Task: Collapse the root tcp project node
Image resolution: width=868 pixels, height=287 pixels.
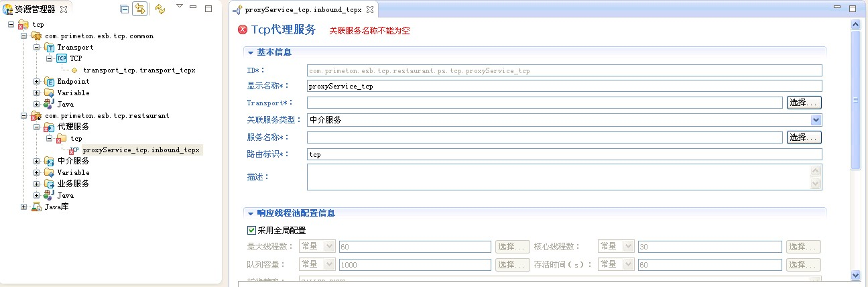Action: click(11, 25)
